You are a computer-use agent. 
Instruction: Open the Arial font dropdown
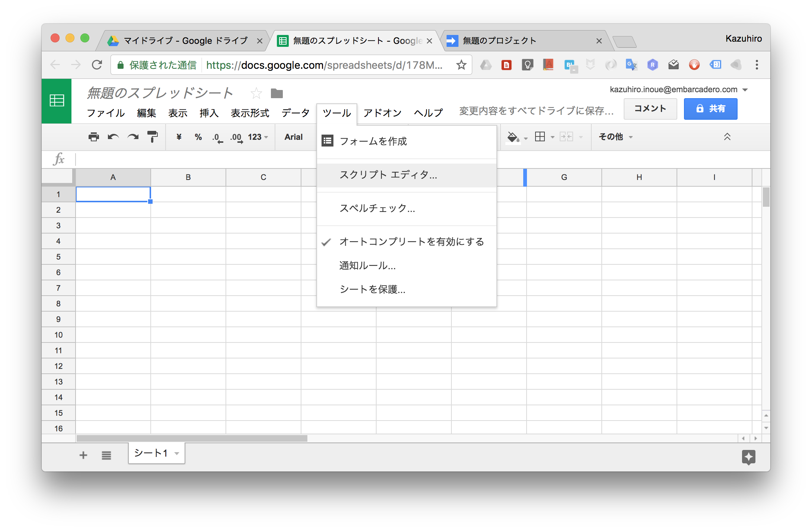coord(294,137)
